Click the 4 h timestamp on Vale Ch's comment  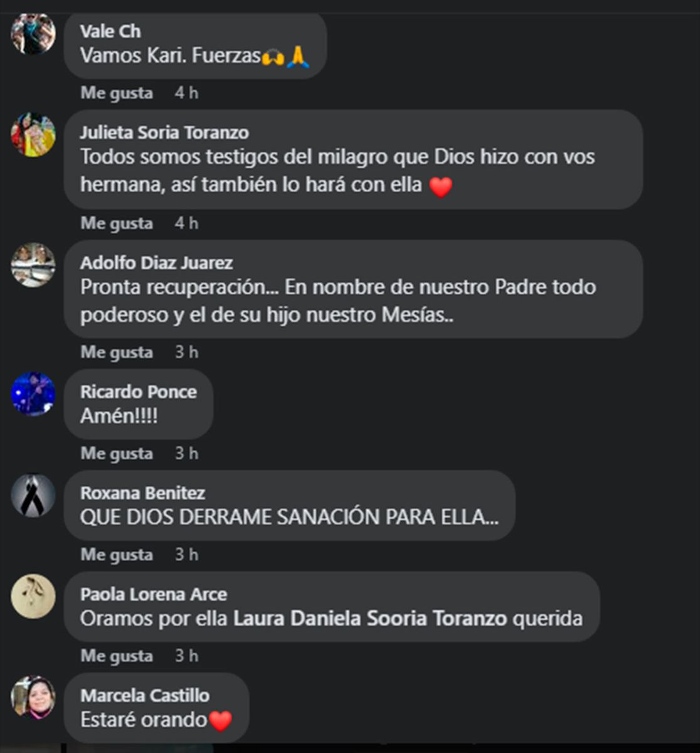point(186,93)
